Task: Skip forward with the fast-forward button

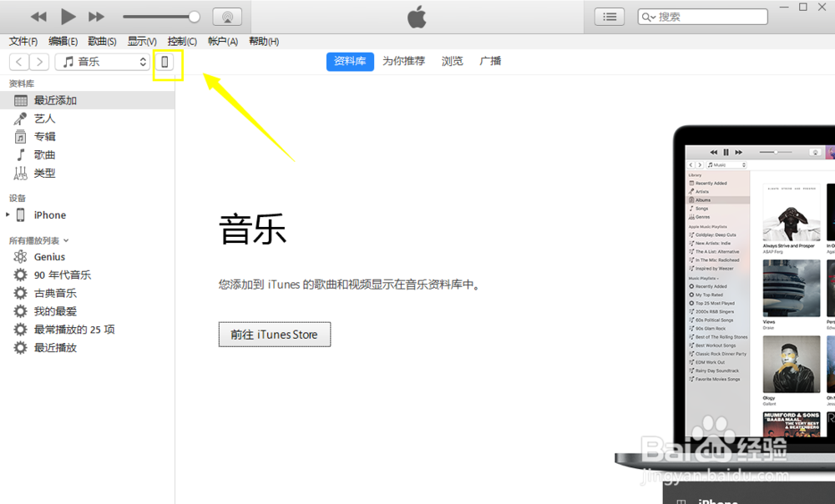Action: tap(96, 17)
